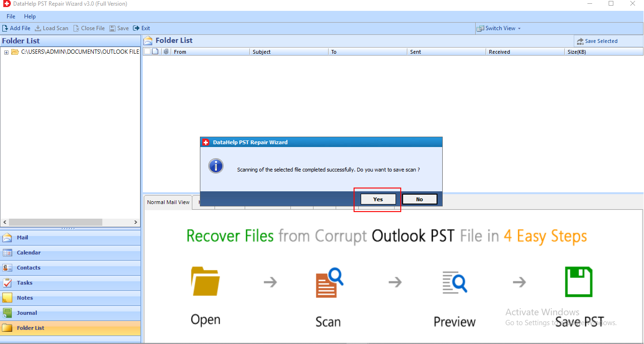Open the Mail section in the sidebar
This screenshot has width=644, height=344.
70,238
